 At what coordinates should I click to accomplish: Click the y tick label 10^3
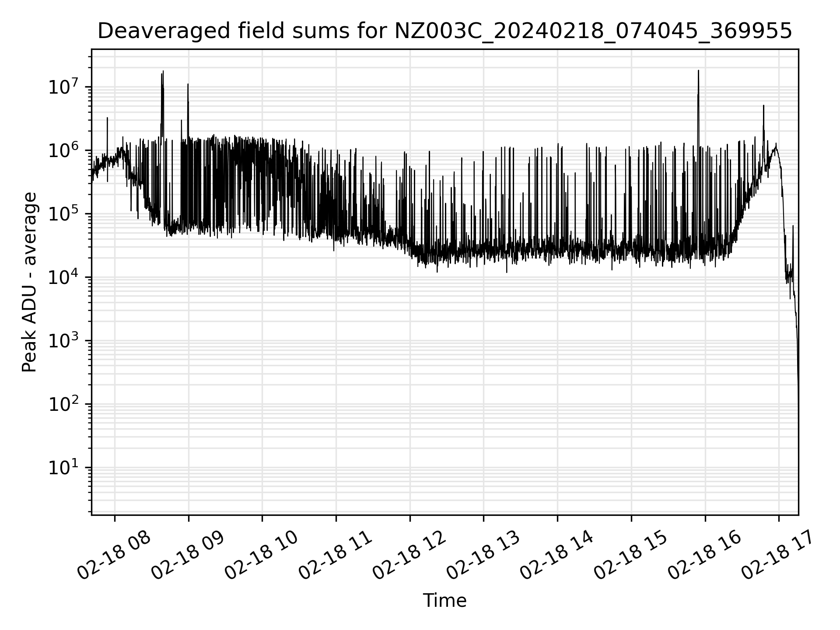(x=63, y=340)
